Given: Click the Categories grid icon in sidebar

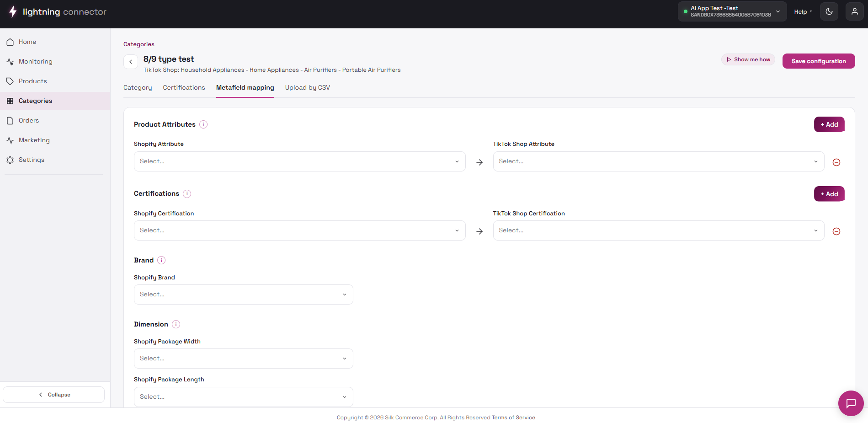Looking at the screenshot, I should 10,101.
